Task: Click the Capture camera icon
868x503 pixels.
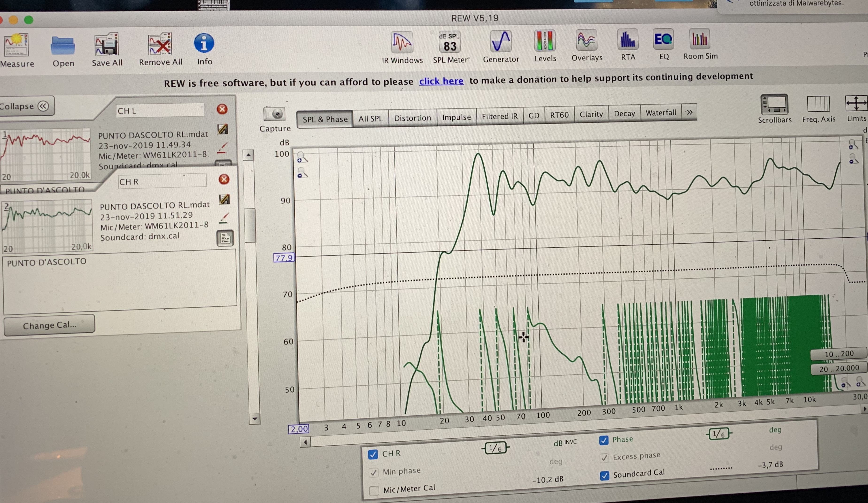Action: tap(274, 114)
